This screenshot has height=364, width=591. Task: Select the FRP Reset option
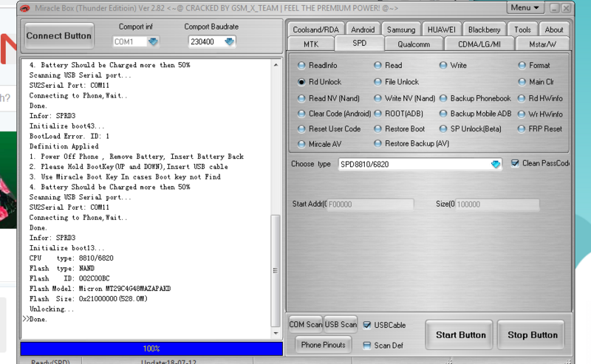[x=540, y=129]
